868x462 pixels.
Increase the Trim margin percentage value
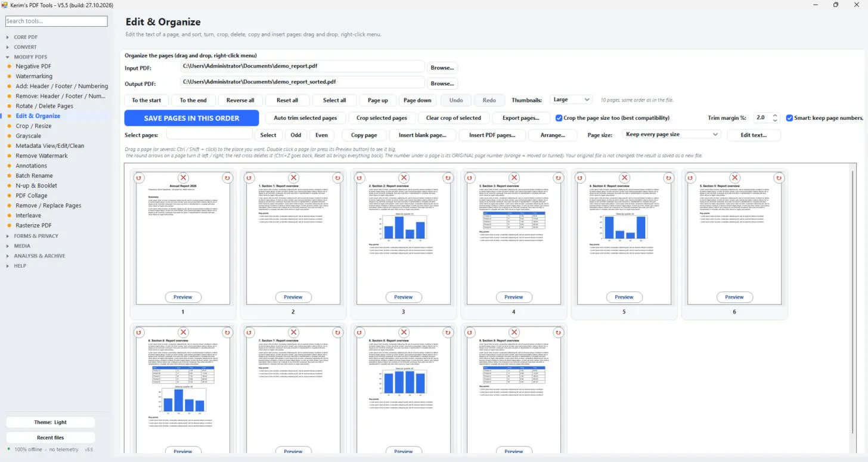tap(775, 116)
